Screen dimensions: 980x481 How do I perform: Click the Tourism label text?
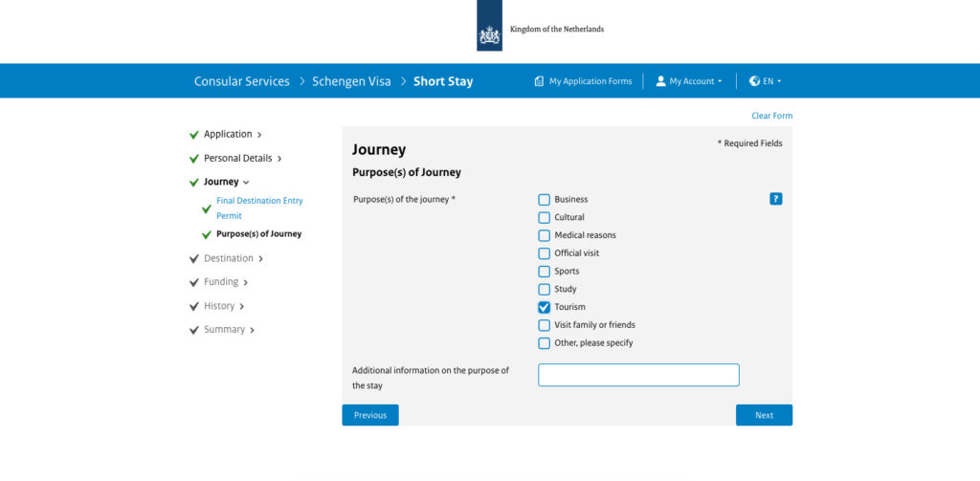(x=570, y=307)
